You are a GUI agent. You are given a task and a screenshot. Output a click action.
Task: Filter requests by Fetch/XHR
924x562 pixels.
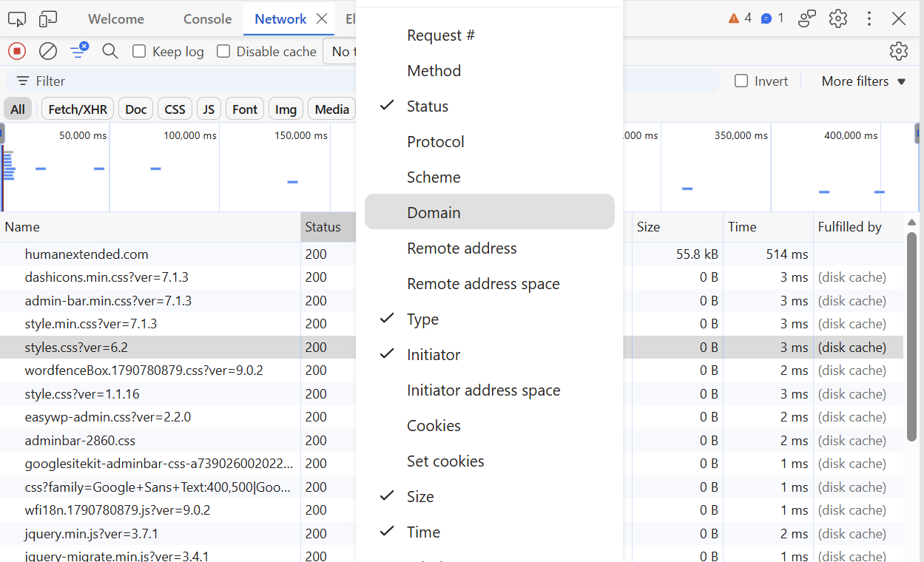coord(78,109)
